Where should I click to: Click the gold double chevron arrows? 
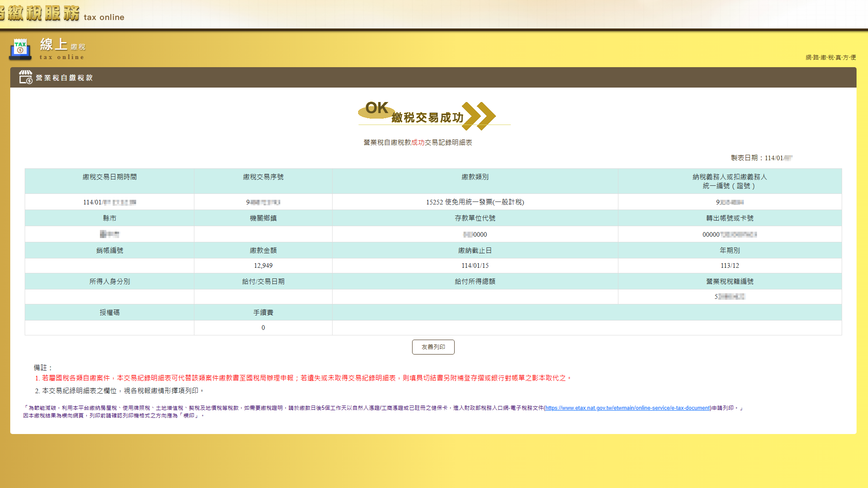pyautogui.click(x=479, y=116)
